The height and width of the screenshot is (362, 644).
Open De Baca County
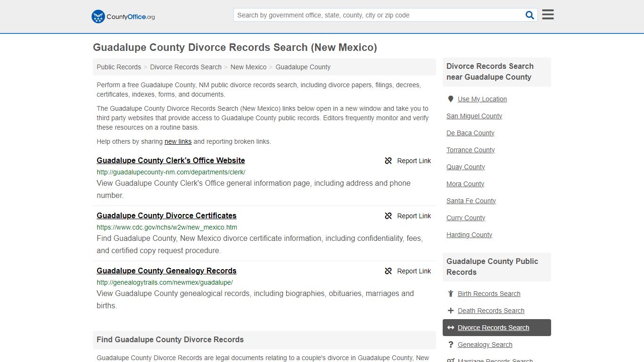[471, 133]
